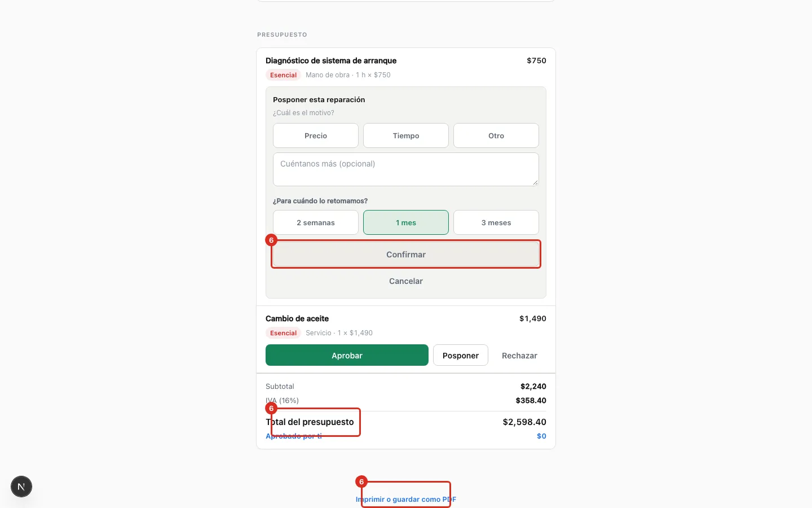This screenshot has width=812, height=508.
Task: Click the Esencial tag on Diagnóstico item
Action: pyautogui.click(x=283, y=75)
